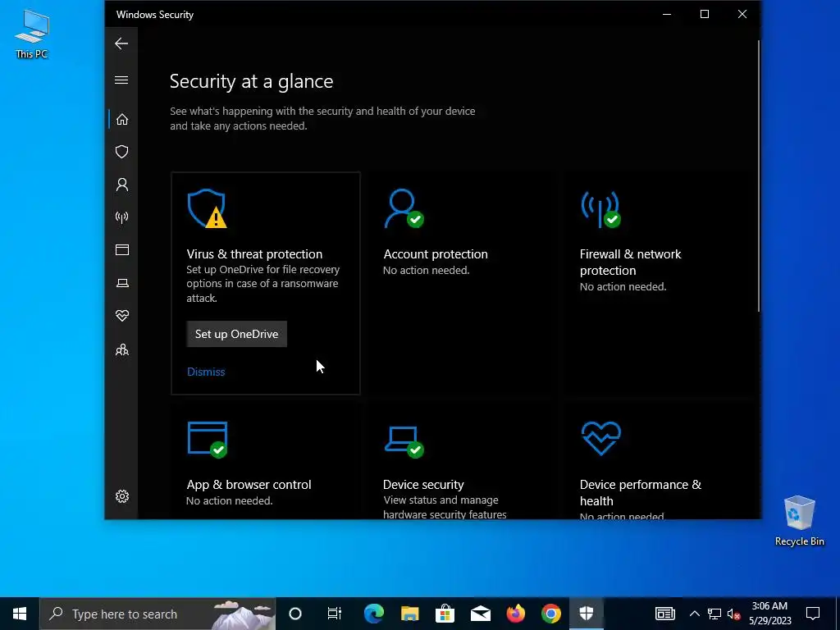Click the App & browser control tile icon
Screen dimensions: 840x630
(208, 440)
